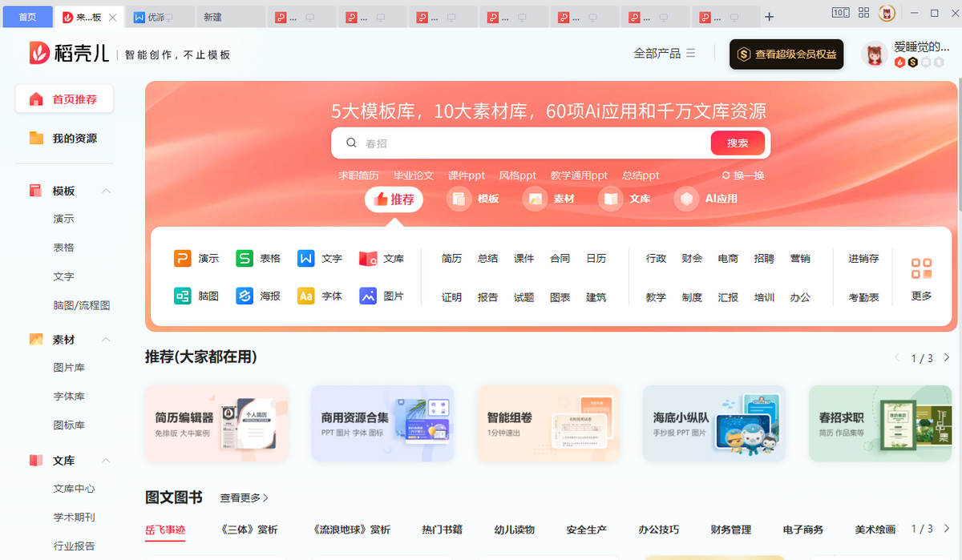Click the 总结ppt suggestion link
Viewport: 962px width, 560px height.
(641, 175)
